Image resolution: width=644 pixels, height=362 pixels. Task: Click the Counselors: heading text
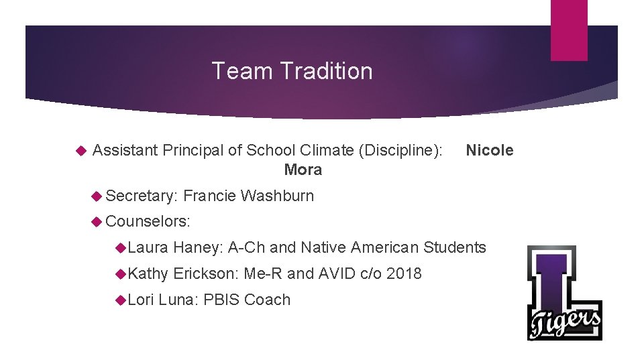pos(148,220)
